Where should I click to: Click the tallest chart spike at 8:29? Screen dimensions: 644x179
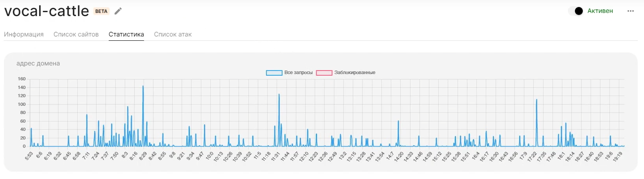tap(143, 87)
